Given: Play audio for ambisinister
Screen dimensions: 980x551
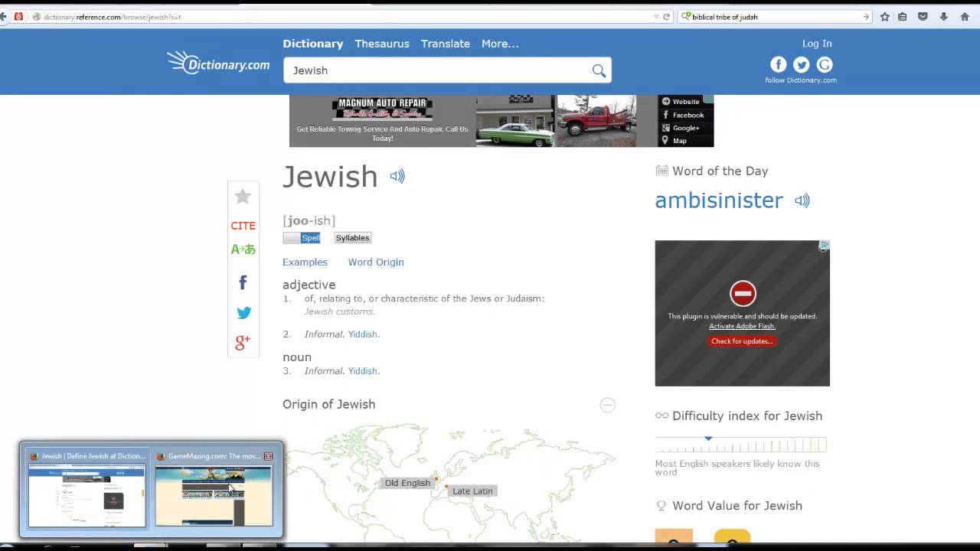Looking at the screenshot, I should (x=802, y=201).
